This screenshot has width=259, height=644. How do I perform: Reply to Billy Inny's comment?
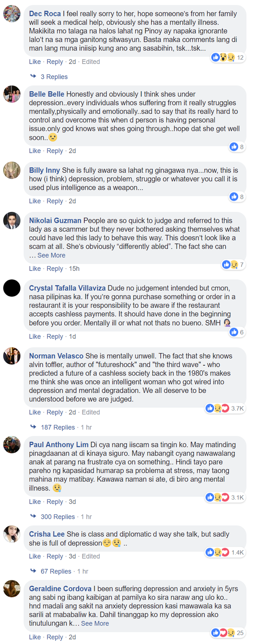pos(55,201)
